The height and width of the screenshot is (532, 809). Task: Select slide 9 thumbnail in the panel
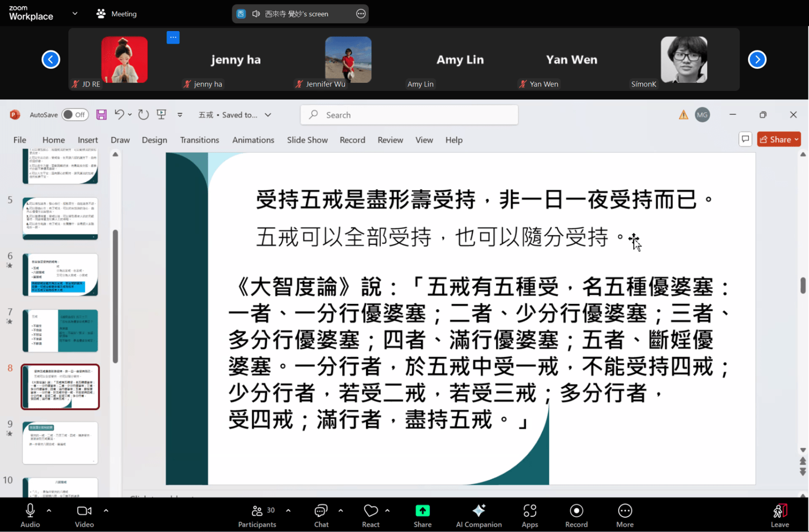tap(60, 442)
